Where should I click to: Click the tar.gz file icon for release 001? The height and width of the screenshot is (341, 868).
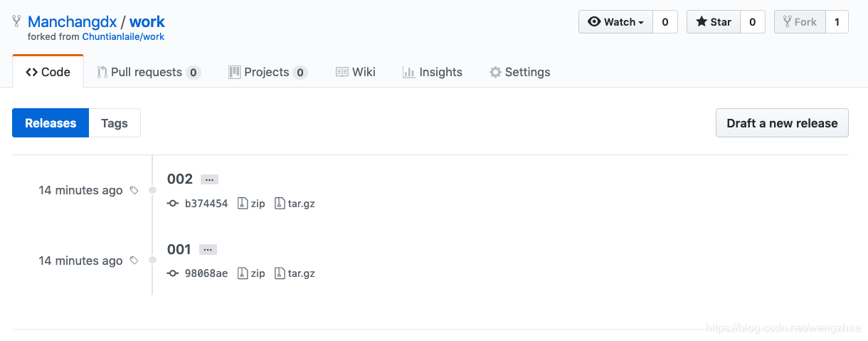coord(280,273)
